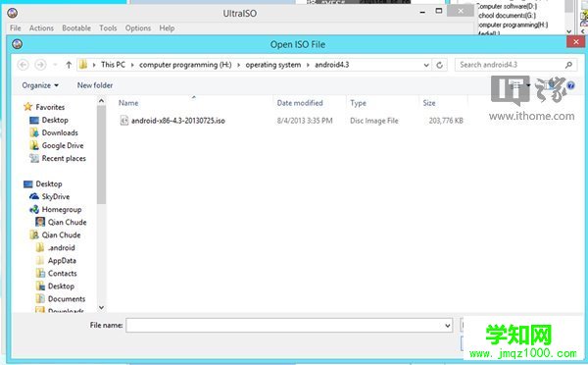Sort files by Size column
Screen dimensions: 588x365
(x=429, y=103)
